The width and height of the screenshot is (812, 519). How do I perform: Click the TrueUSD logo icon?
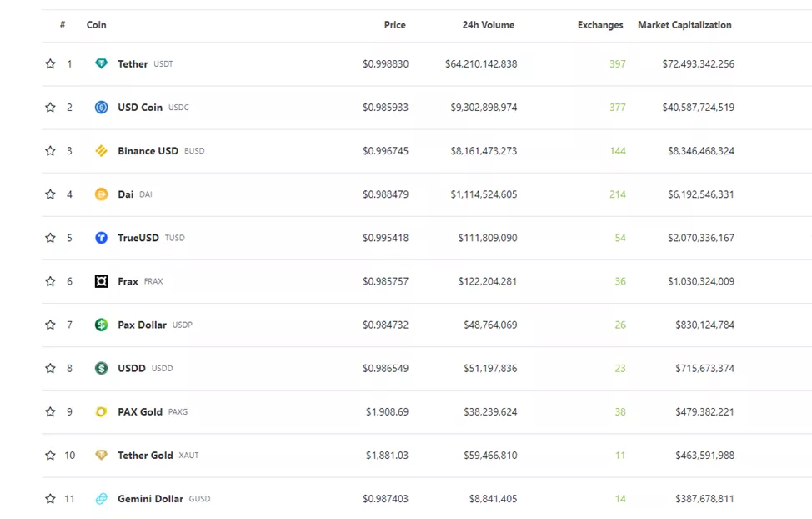(x=101, y=238)
